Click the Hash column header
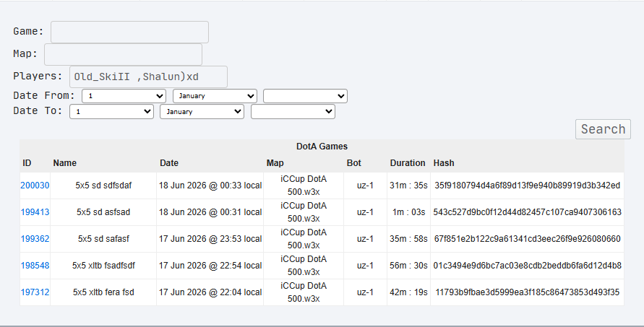The image size is (644, 327). (x=444, y=163)
